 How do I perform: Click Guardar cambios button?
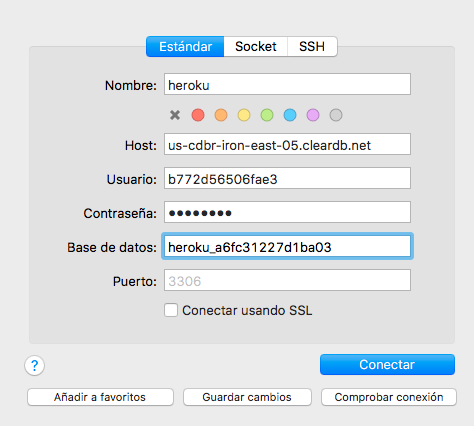pos(247,397)
